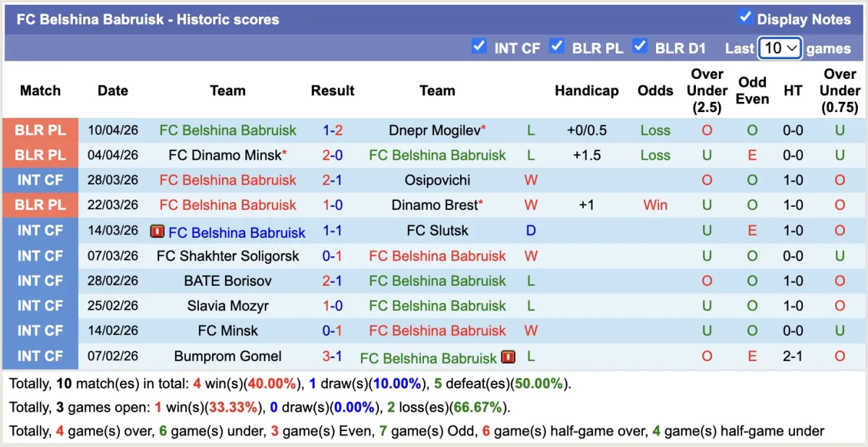Select FC Slutsk team link
The height and width of the screenshot is (447, 868).
tap(437, 231)
